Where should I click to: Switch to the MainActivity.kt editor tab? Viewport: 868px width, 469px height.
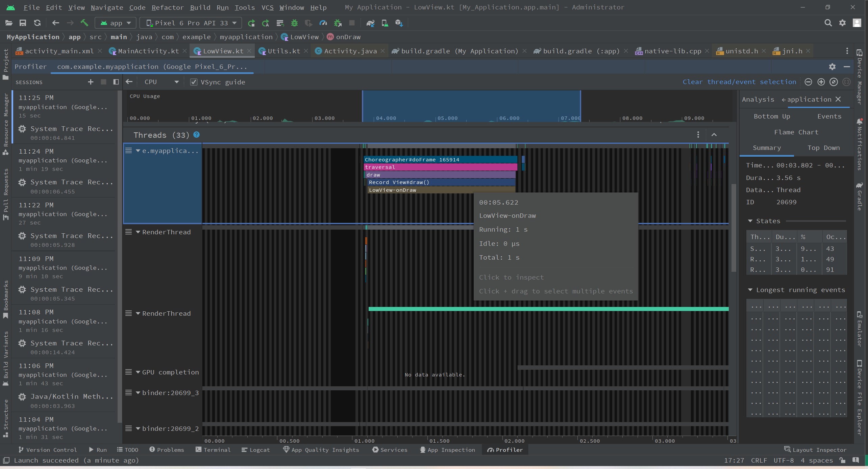click(148, 51)
